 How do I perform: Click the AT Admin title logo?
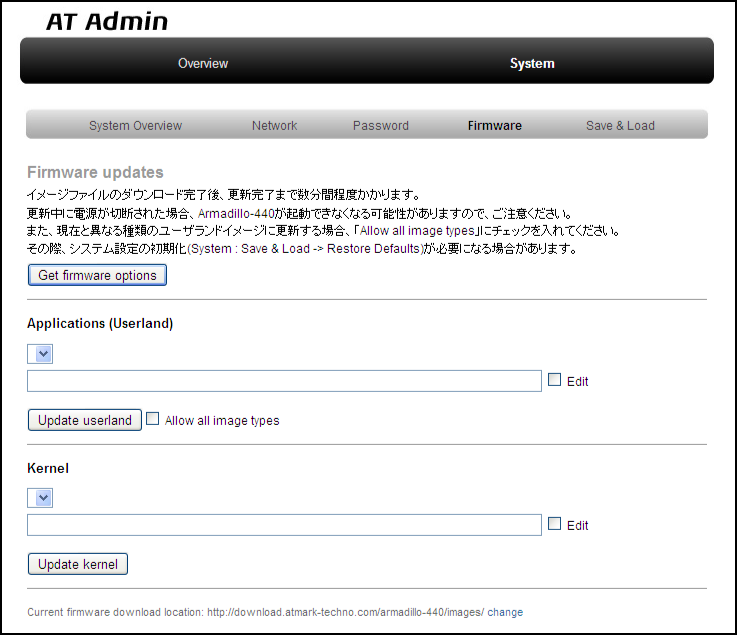click(107, 22)
